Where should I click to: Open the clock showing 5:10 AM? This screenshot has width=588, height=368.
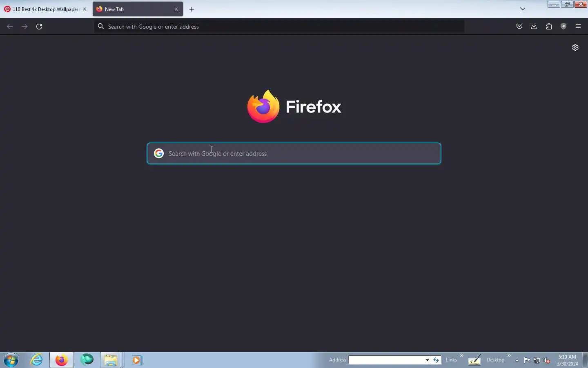pos(567,360)
